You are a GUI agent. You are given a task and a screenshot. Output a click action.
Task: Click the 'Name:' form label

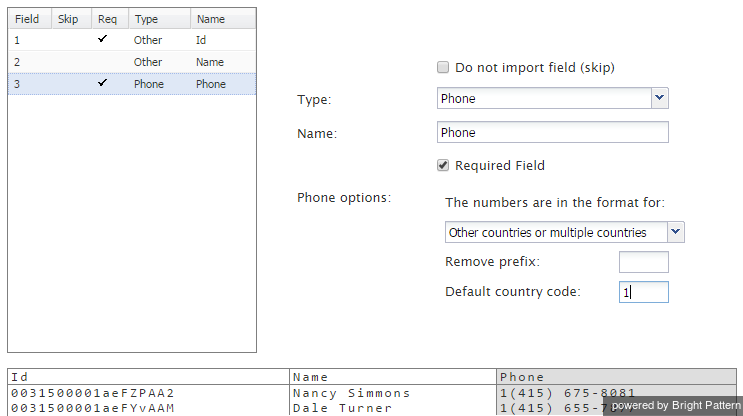click(x=317, y=134)
